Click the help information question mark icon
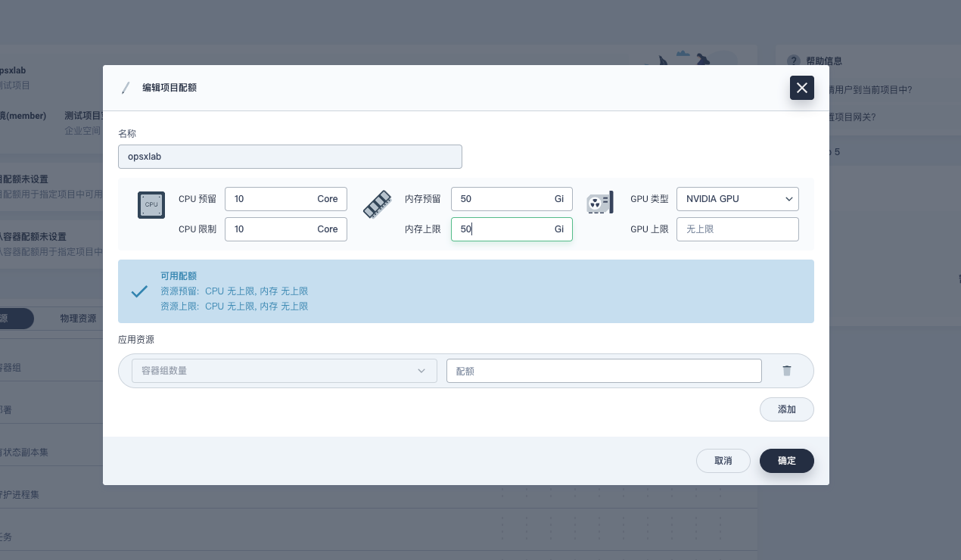 tap(793, 61)
